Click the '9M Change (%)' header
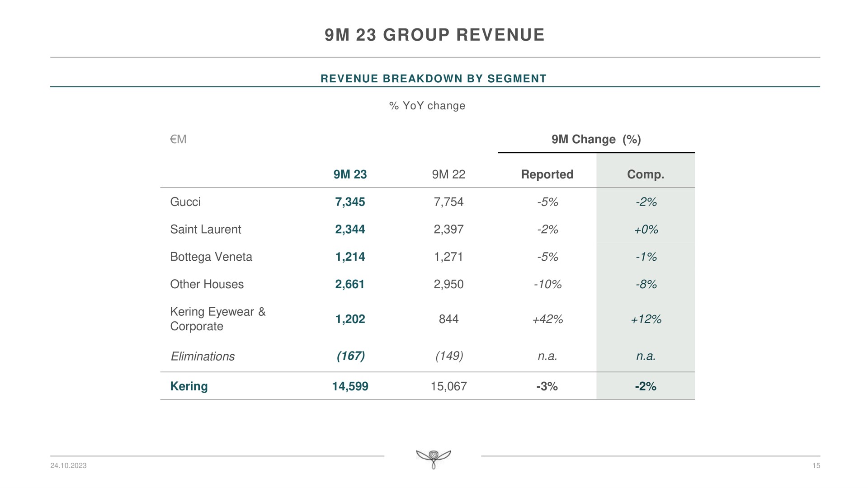The image size is (868, 488). click(x=596, y=139)
